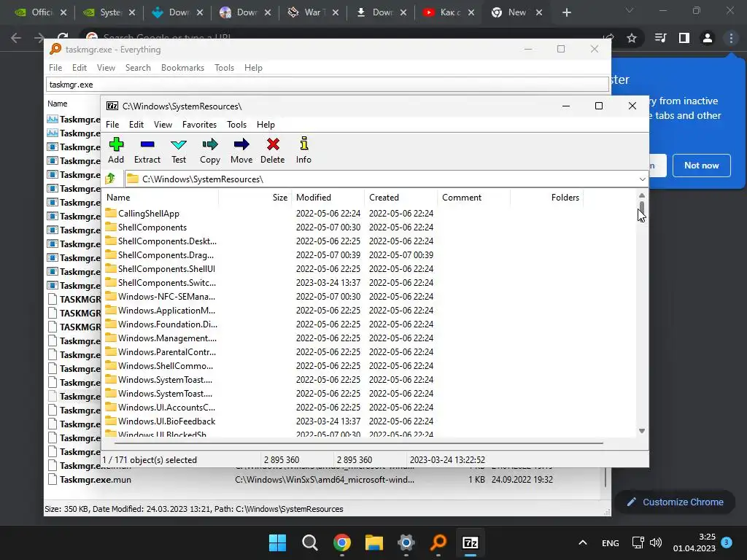The height and width of the screenshot is (560, 747).
Task: Click the 7-Zip address path field
Action: coord(381,179)
